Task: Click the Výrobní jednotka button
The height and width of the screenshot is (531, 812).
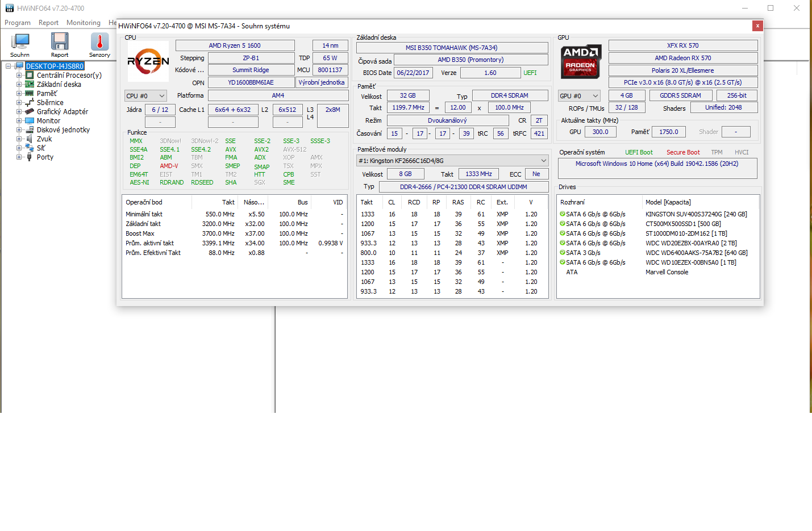Action: 322,82
